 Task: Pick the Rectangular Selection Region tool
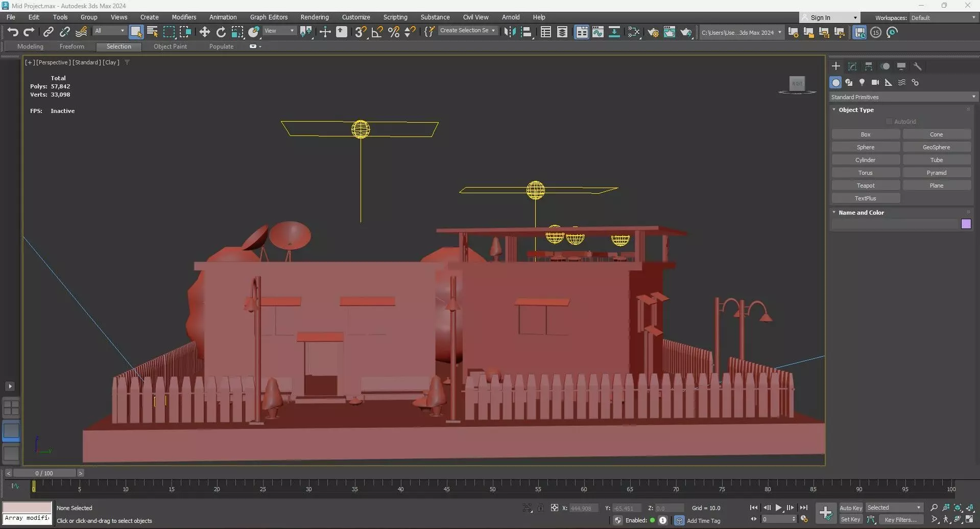(169, 32)
